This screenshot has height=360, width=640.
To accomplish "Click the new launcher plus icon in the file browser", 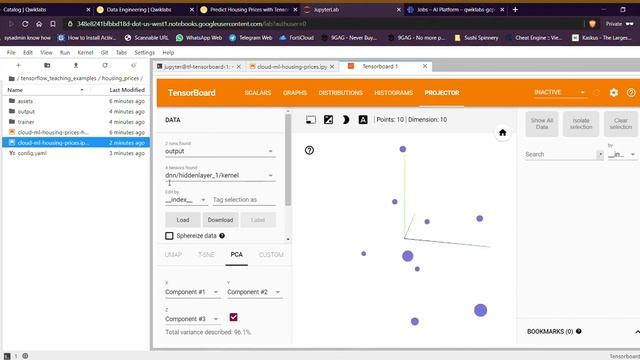I will pos(18,65).
